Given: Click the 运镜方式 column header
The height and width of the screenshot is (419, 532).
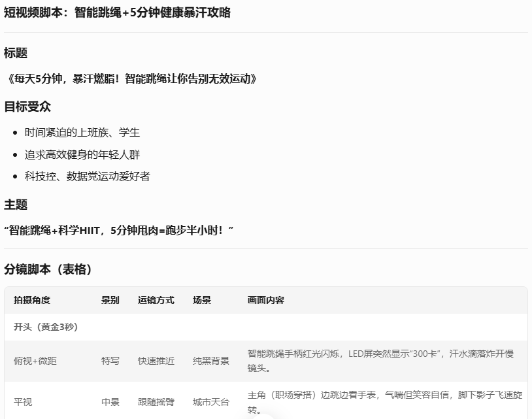Looking at the screenshot, I should coord(156,300).
